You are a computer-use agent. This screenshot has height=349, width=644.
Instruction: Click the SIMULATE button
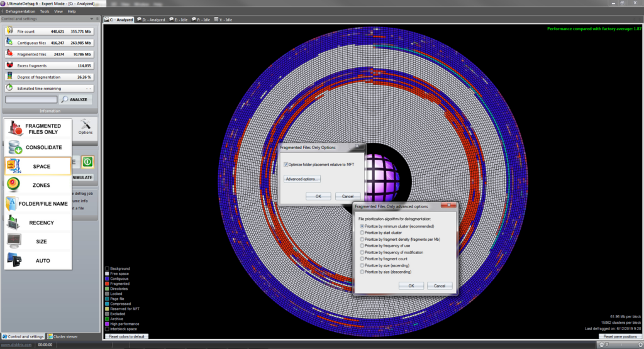click(x=82, y=177)
